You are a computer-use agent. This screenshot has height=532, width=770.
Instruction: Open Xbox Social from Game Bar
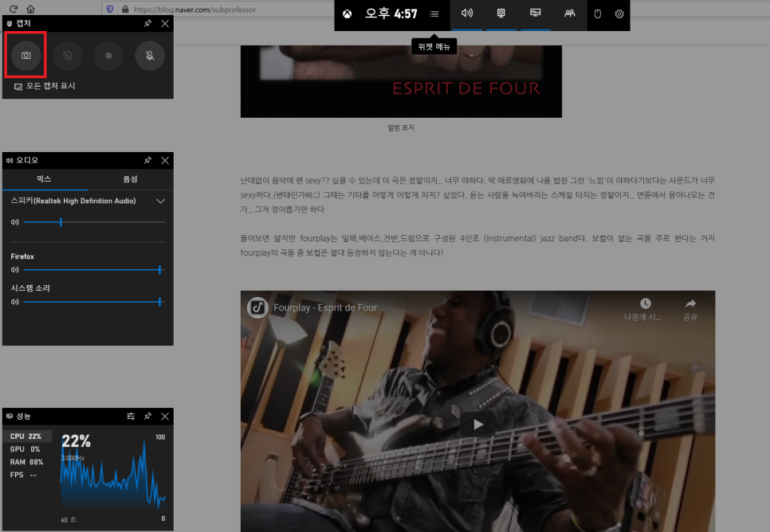click(570, 14)
